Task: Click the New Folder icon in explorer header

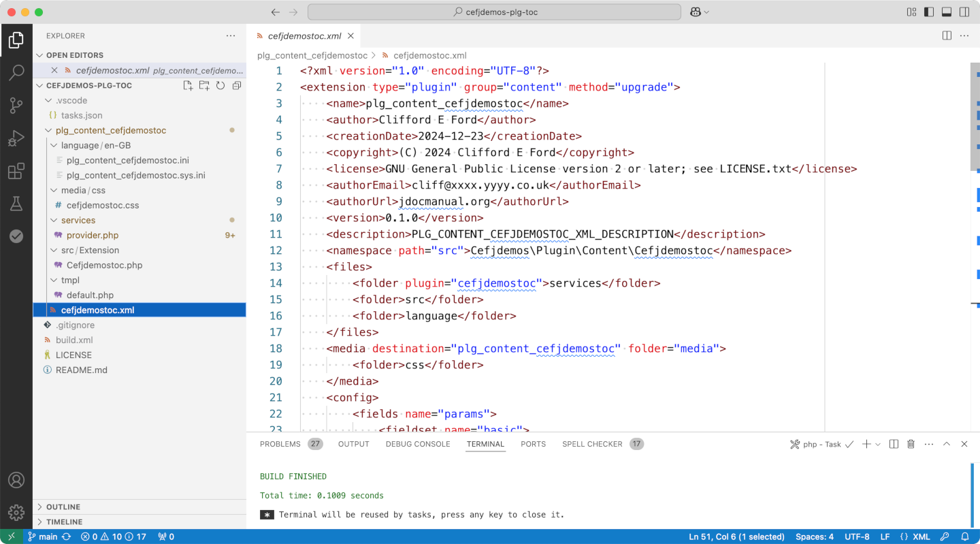Action: coord(204,86)
